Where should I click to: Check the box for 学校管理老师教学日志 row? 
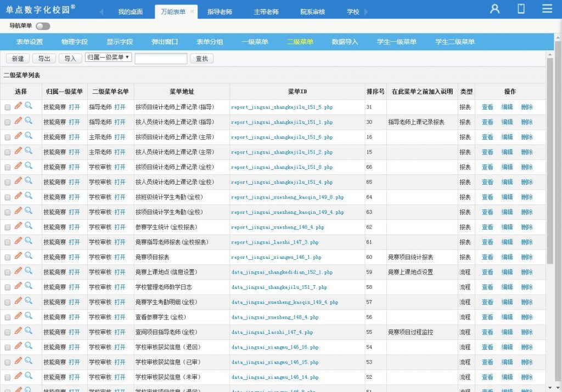(x=8, y=288)
